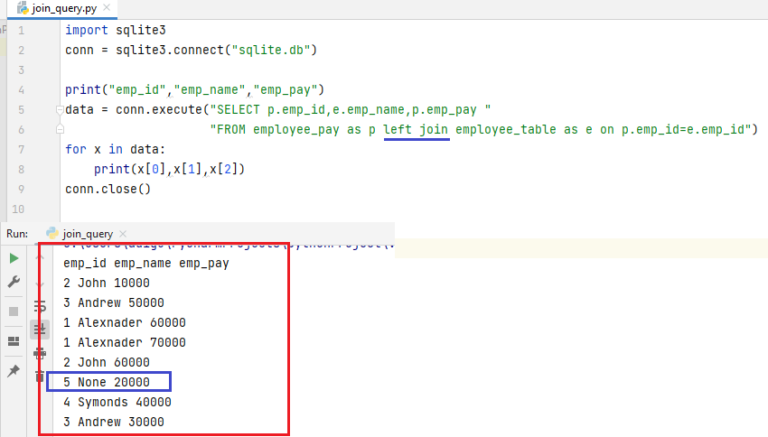Close the join_query.py editor tab
The height and width of the screenshot is (437, 768).
106,8
